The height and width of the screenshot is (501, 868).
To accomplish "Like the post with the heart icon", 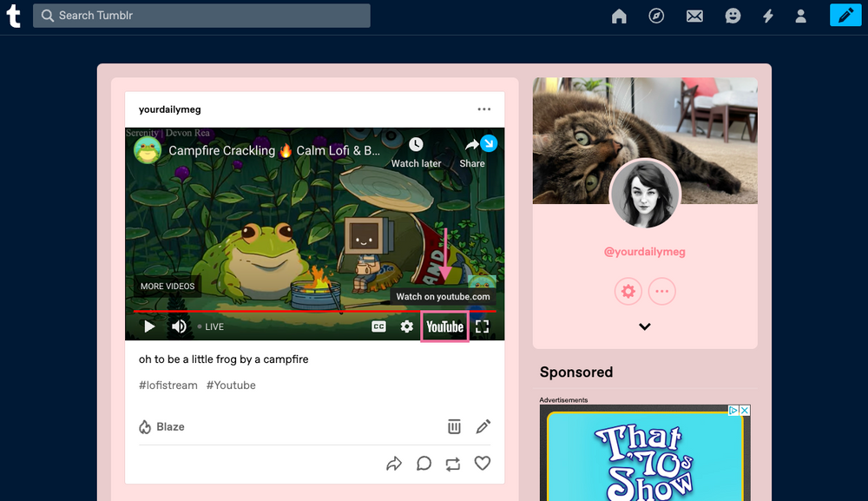I will click(x=483, y=464).
